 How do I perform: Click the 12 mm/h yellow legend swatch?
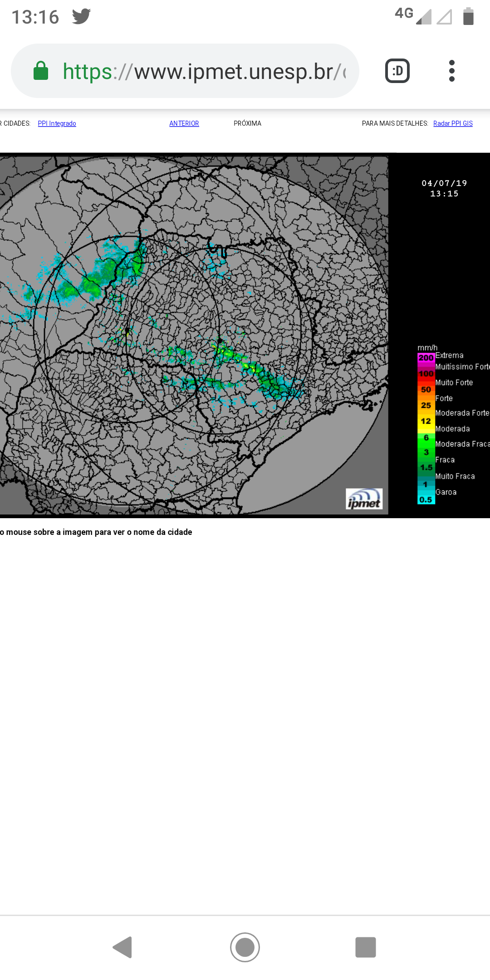click(x=426, y=421)
